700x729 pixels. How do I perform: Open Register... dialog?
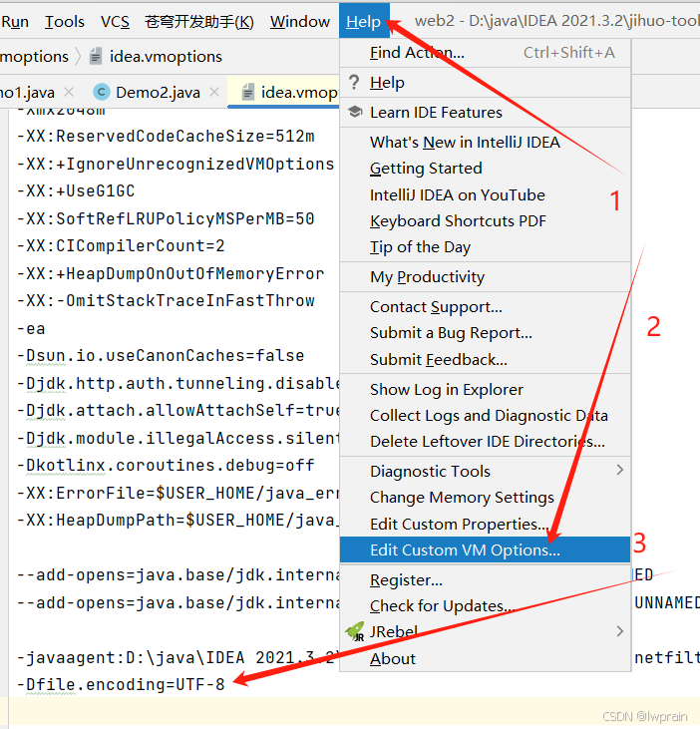tap(485, 580)
